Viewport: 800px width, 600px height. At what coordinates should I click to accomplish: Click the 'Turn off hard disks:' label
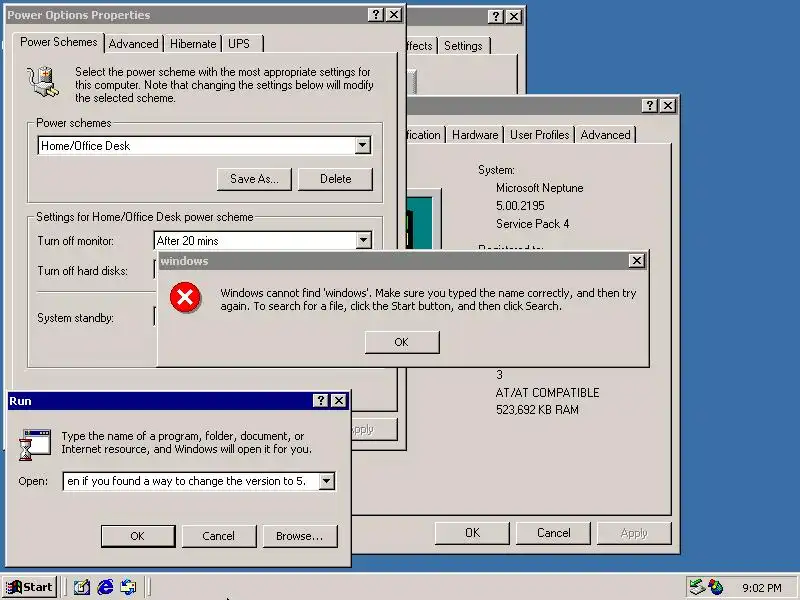[x=82, y=271]
